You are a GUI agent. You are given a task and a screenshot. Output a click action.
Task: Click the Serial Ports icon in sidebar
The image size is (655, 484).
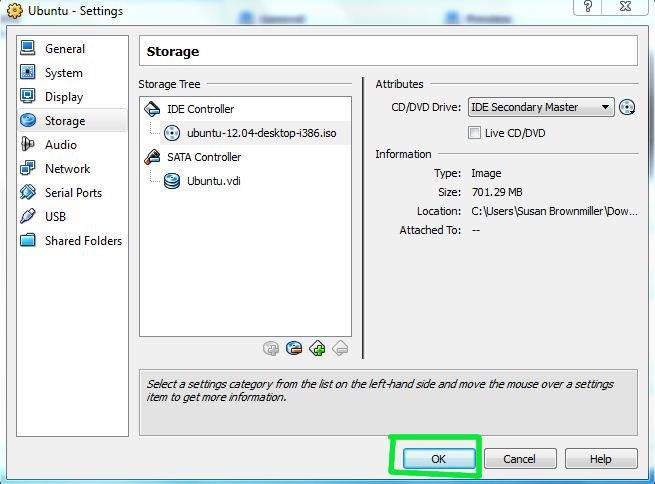coord(28,192)
